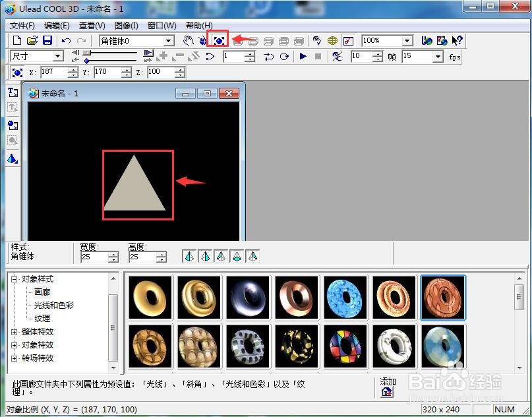Image resolution: width=532 pixels, height=417 pixels.
Task: Increase the 高度 height with the spinner
Action: (162, 255)
